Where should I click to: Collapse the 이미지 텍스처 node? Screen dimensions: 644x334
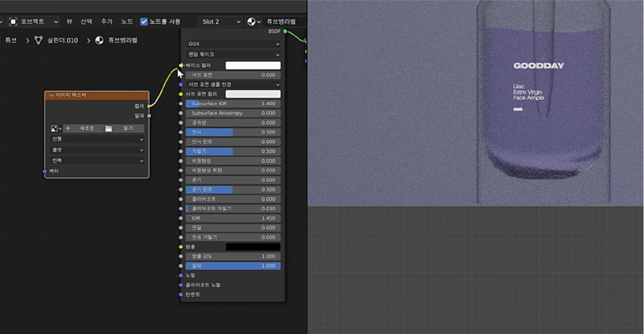click(x=52, y=95)
